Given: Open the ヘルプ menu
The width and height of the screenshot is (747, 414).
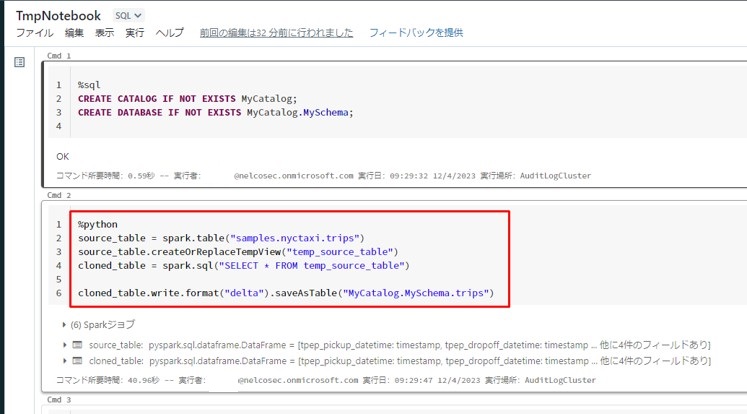Looking at the screenshot, I should click(170, 33).
